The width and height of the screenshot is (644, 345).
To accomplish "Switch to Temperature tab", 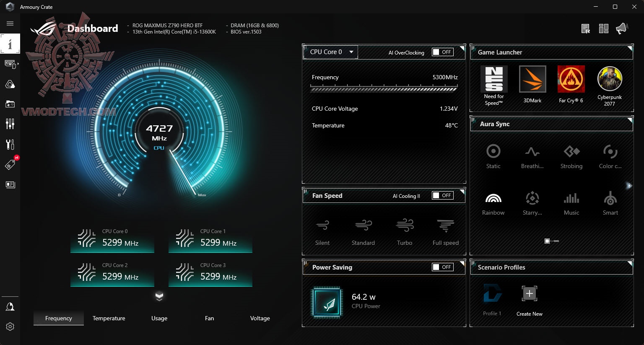I will point(109,318).
